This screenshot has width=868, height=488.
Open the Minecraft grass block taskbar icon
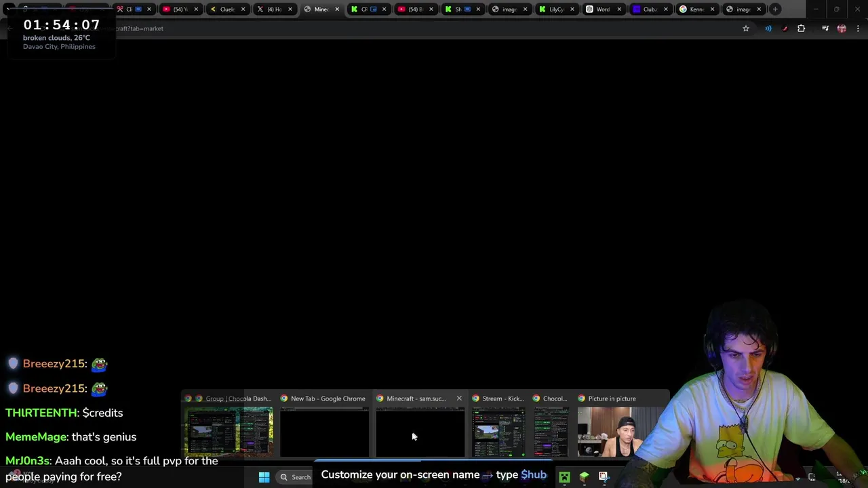tap(584, 477)
